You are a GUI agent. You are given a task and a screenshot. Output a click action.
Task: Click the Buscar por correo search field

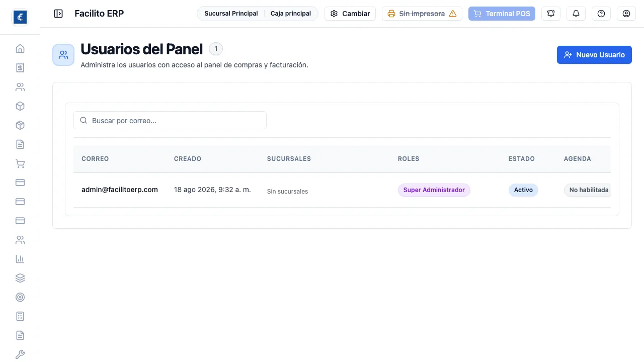[170, 121]
